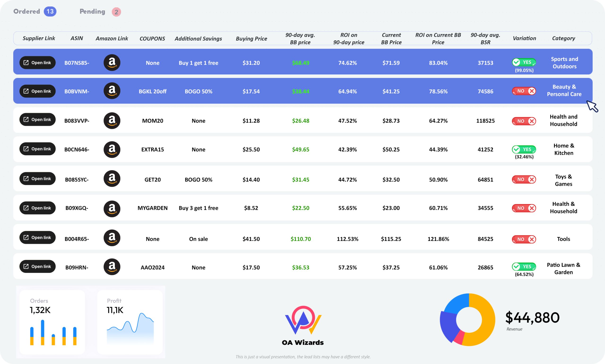Click coupon code EXTRA15
The height and width of the screenshot is (364, 605).
(x=152, y=149)
